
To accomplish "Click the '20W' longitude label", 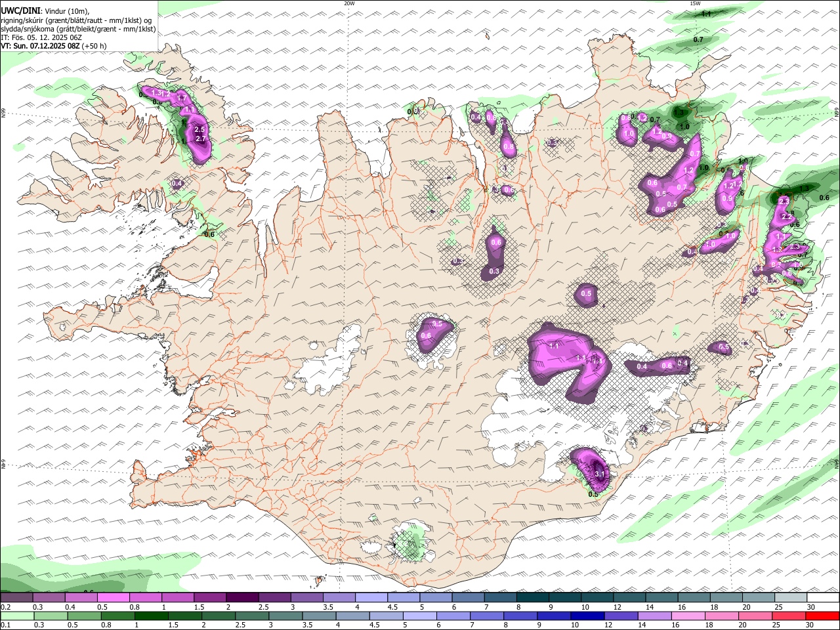I will [x=349, y=3].
